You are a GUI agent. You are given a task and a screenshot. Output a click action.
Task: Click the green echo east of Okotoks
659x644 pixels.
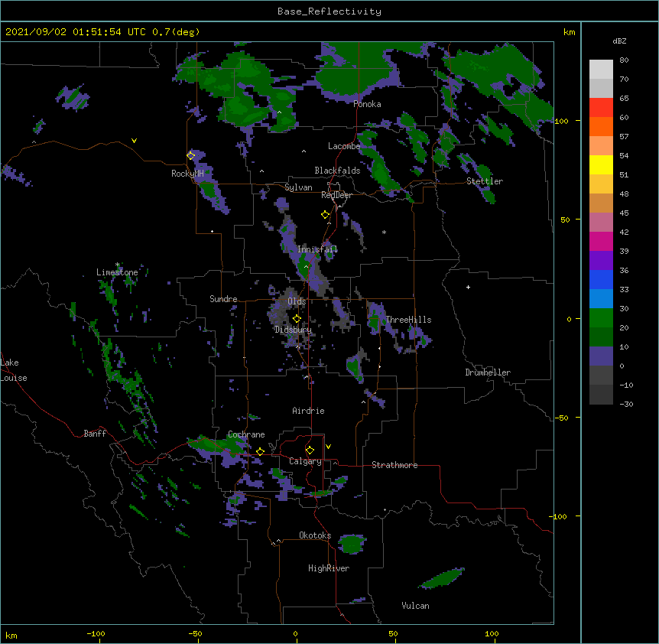click(352, 544)
